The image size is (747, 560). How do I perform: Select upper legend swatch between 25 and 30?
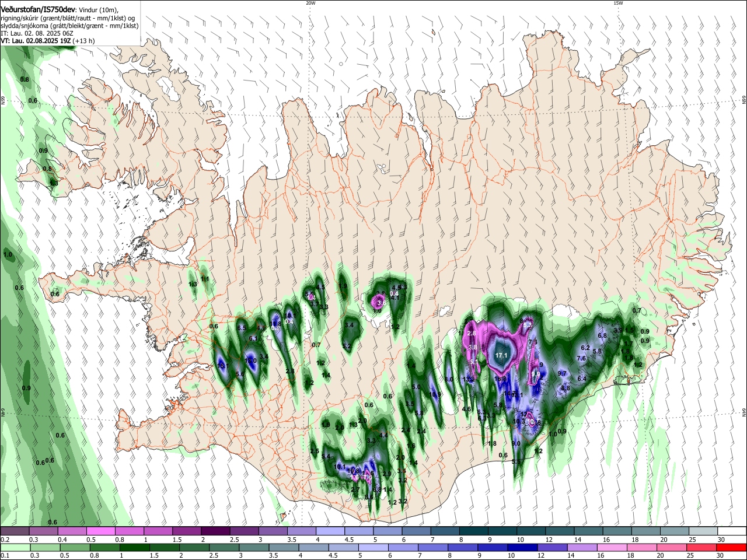point(704,531)
